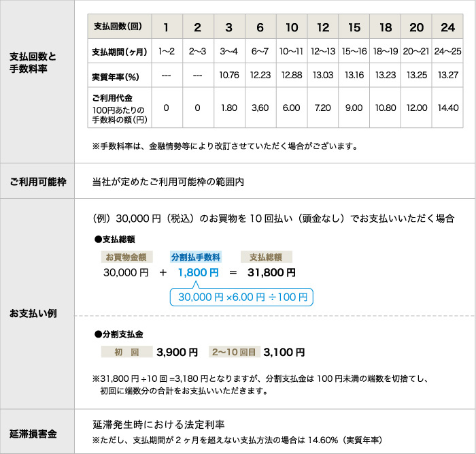
Task: Click the 30,000円×6.00円÷100円 calculation bubble
Action: point(243,297)
